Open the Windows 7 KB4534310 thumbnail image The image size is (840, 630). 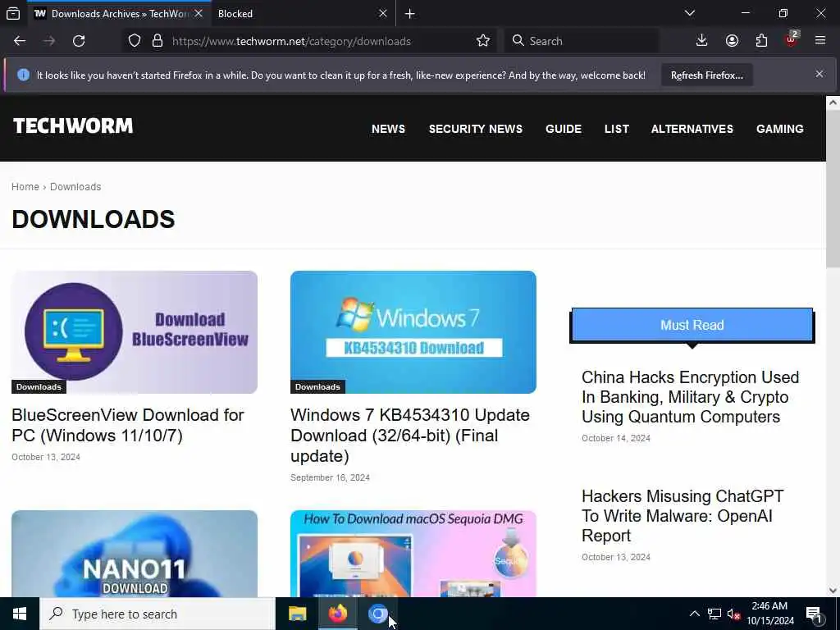coord(413,332)
